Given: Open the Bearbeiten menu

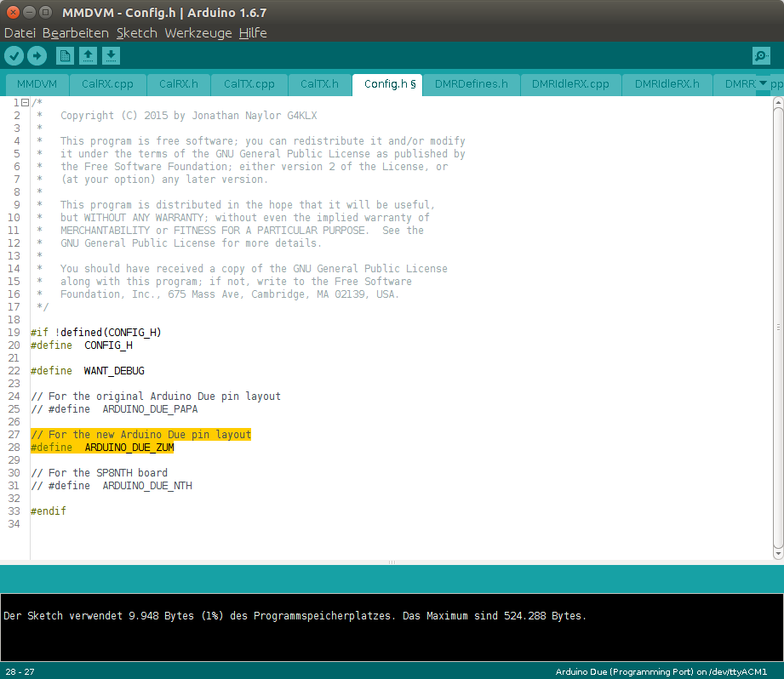Looking at the screenshot, I should 76,33.
